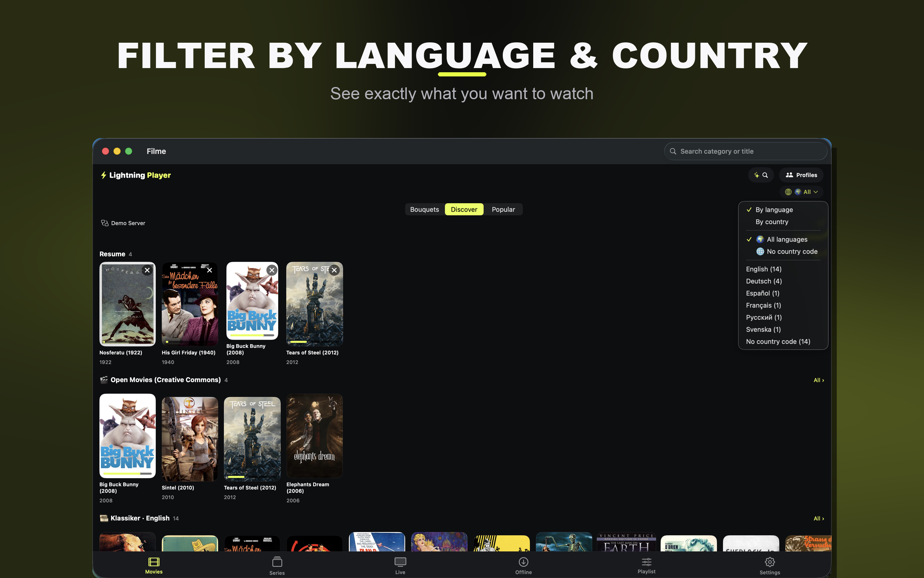Remove Nosferatu from Resume list

(147, 270)
